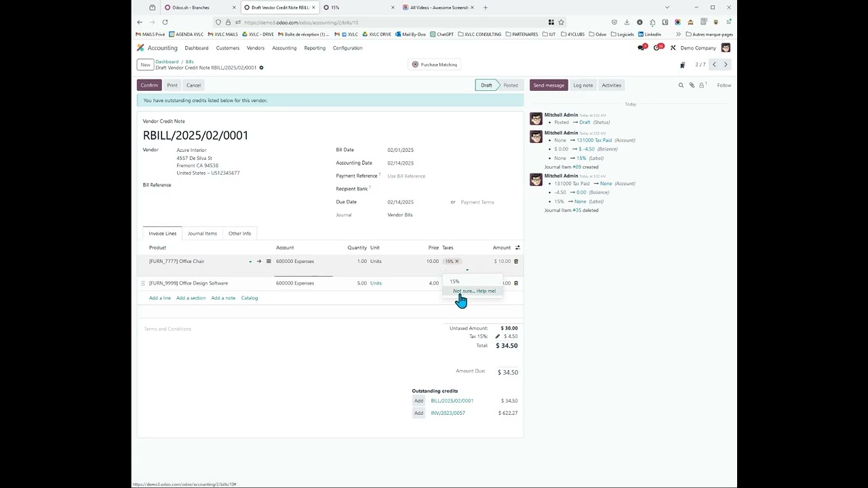The width and height of the screenshot is (868, 488).
Task: List all browser tabs chevron
Action: click(667, 7)
